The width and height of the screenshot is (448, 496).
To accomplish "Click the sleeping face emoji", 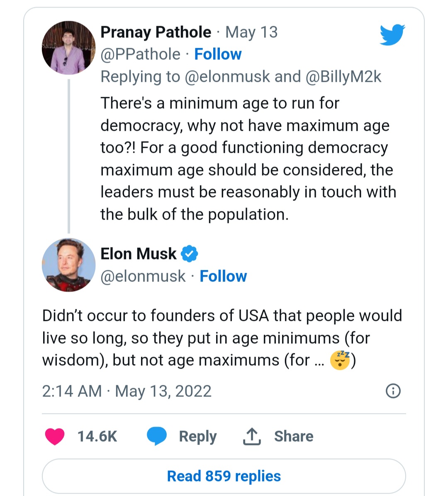I will tap(340, 360).
